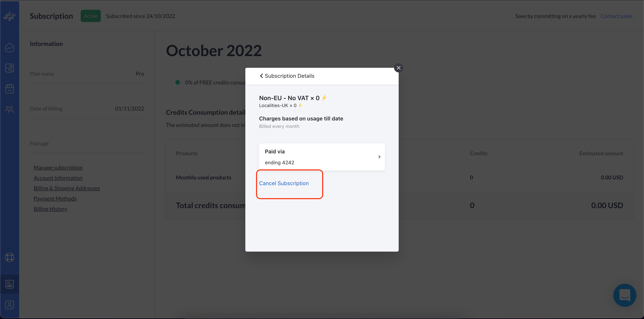Open the Payment Methods link

pos(55,199)
